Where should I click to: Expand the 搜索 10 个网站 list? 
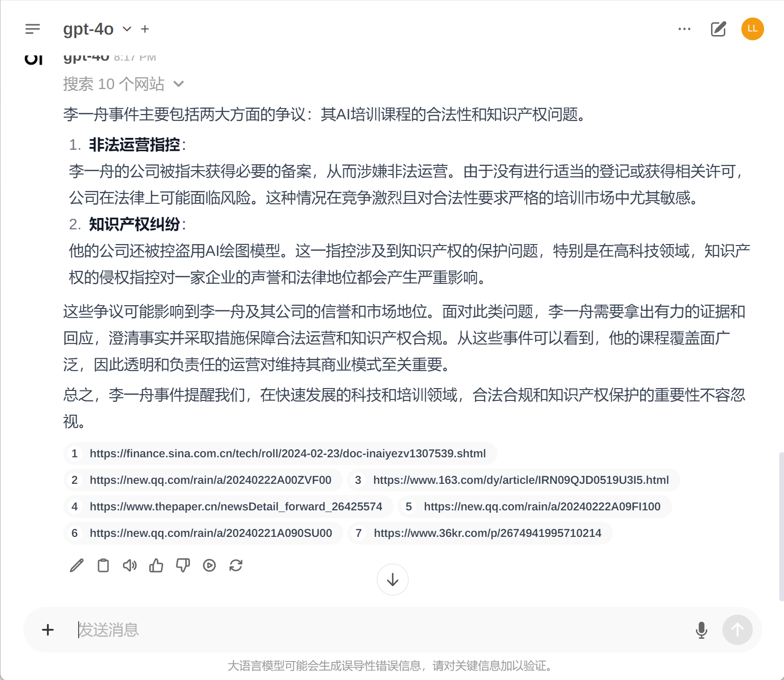[x=124, y=84]
